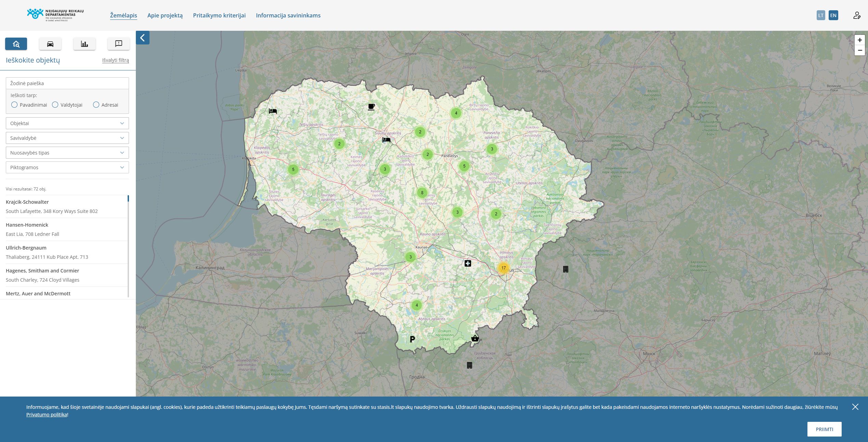868x442 pixels.
Task: Click the medical cross marker on map
Action: point(468,263)
